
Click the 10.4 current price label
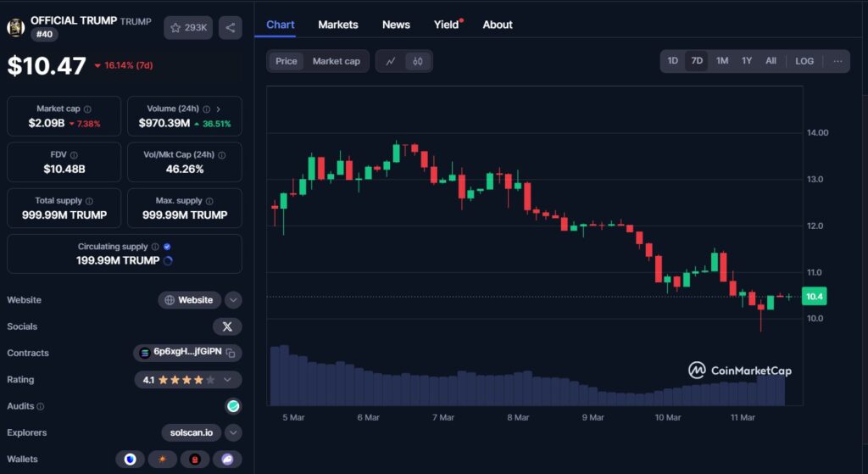tap(815, 297)
